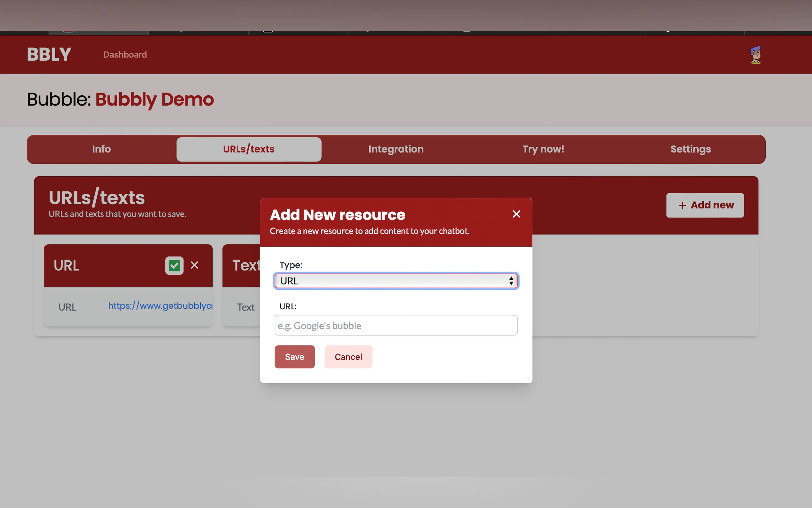Click the Text resource card header
Screen dimensions: 812x508
(246, 266)
